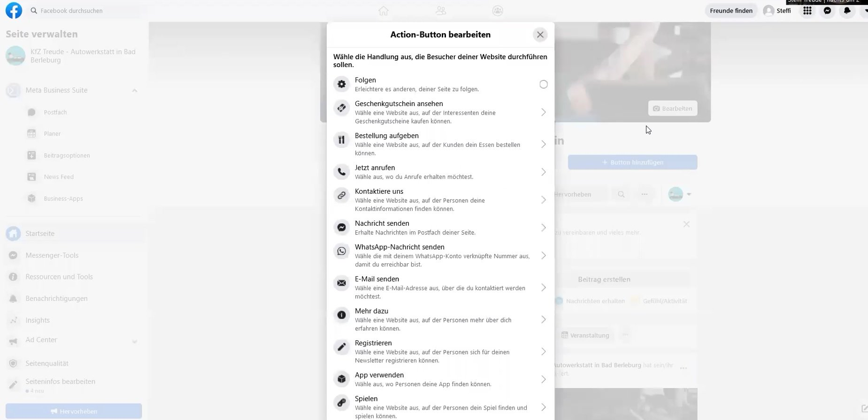Select the Folgen radio button
The image size is (868, 420).
[x=543, y=84]
